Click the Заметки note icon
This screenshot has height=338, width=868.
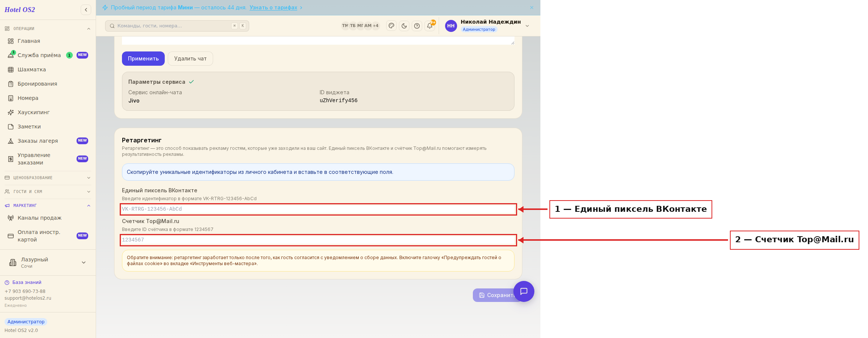click(x=11, y=127)
